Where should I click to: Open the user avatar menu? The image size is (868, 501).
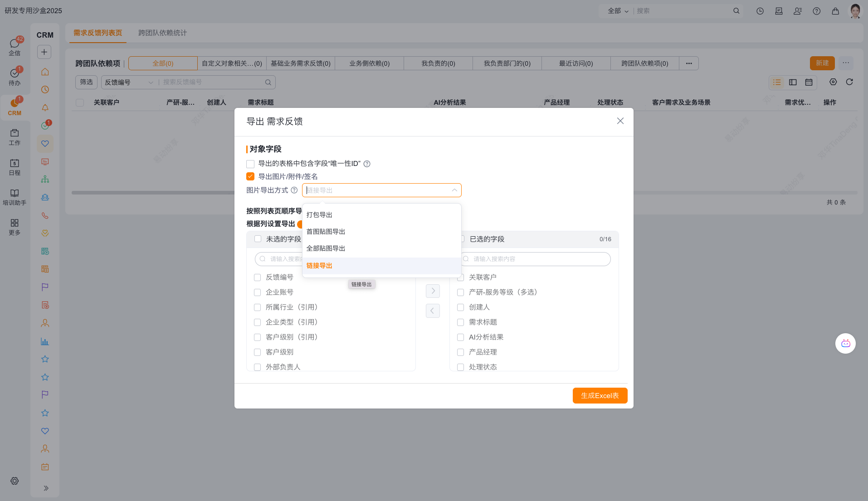(x=855, y=11)
